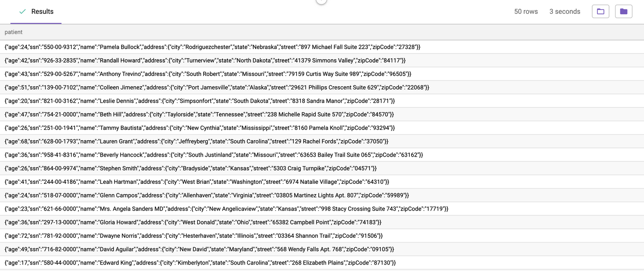644x271 pixels.
Task: Select the Lauren Grant patient row
Action: [196, 141]
